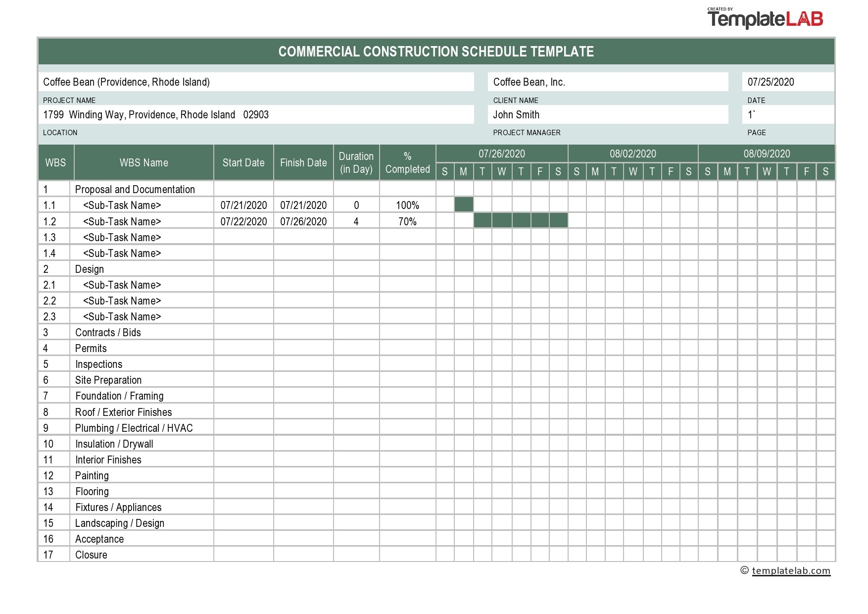This screenshot has width=868, height=614.
Task: Select the 'Closure' row at the bottom
Action: point(91,555)
